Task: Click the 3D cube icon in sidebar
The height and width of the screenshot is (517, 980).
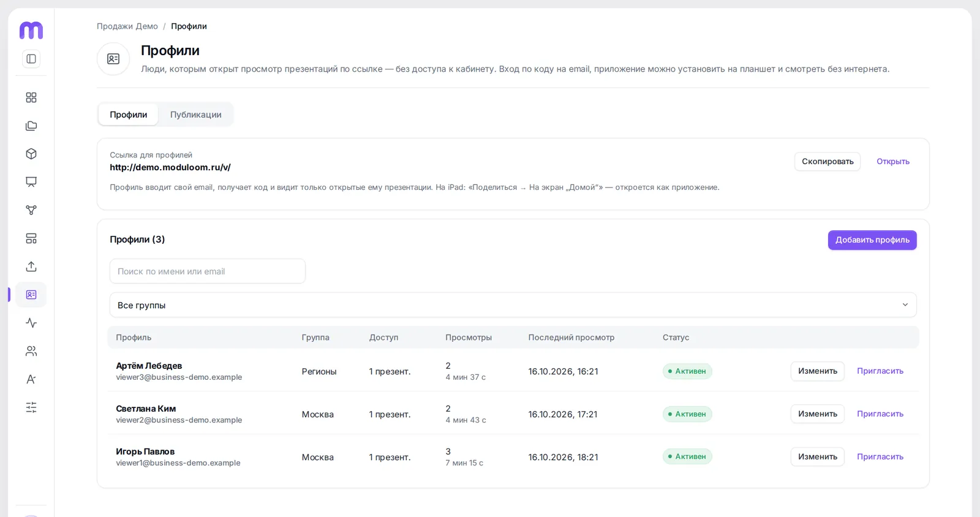Action: click(31, 154)
